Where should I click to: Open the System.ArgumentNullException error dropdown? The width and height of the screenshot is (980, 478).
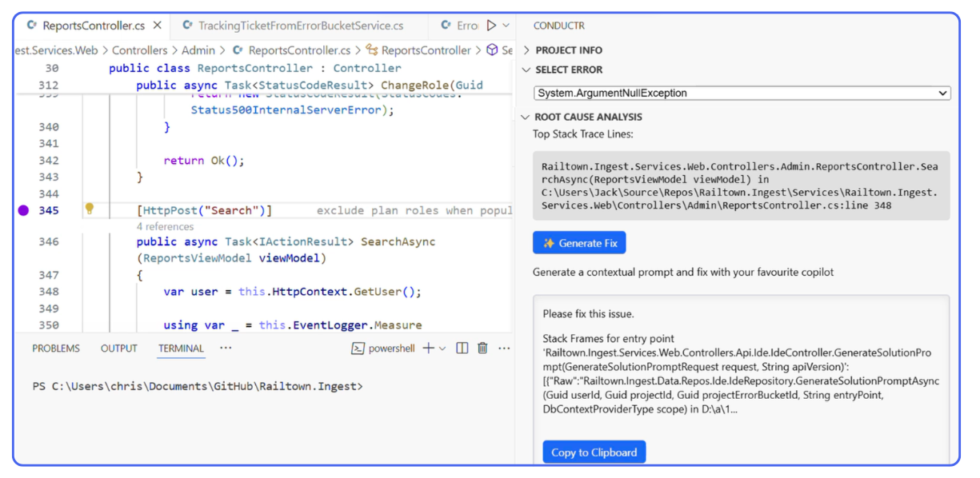[x=742, y=93]
